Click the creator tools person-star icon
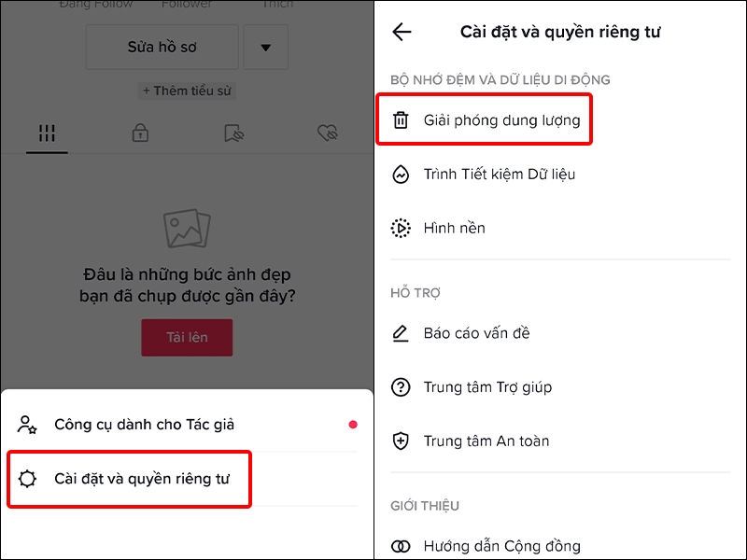The height and width of the screenshot is (560, 747). [27, 425]
